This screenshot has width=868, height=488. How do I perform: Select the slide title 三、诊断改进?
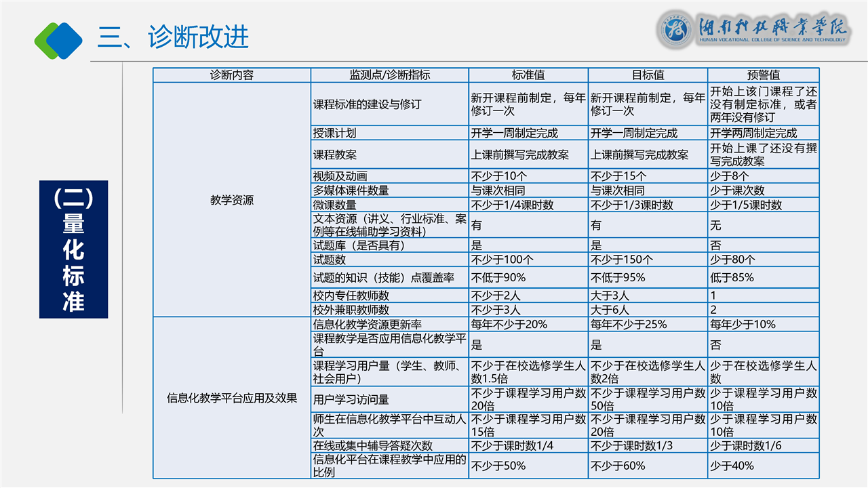(173, 37)
